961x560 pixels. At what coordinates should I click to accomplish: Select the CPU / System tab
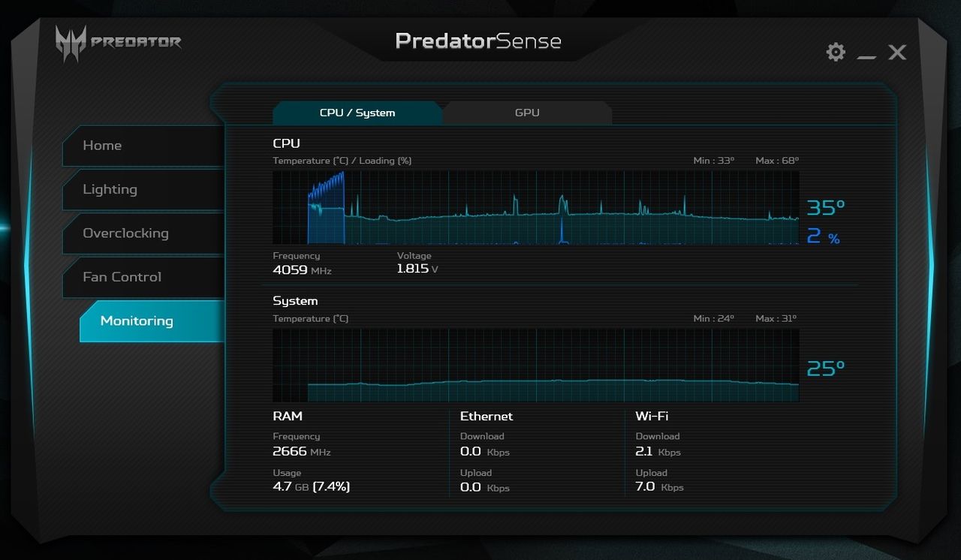click(357, 113)
